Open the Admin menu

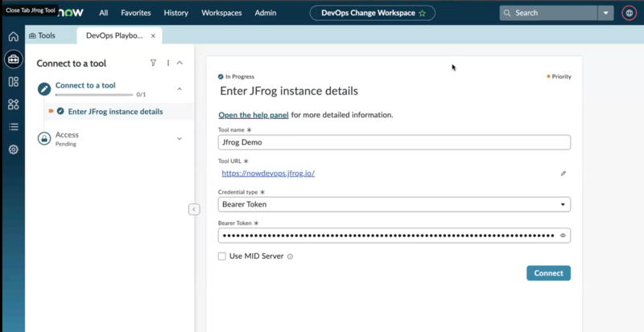coord(266,13)
